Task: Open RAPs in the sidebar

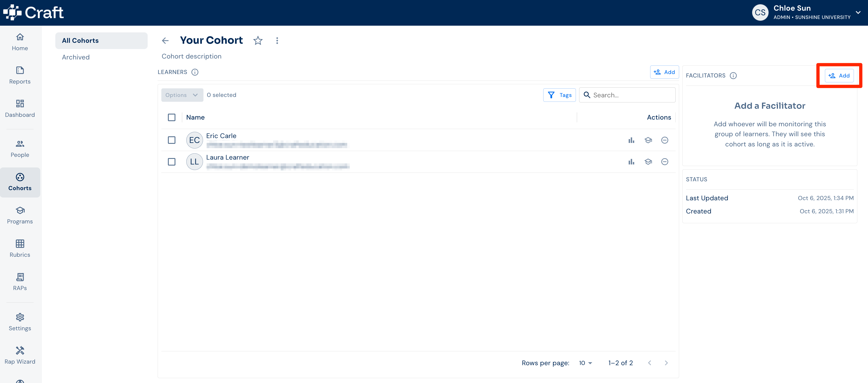Action: (20, 282)
